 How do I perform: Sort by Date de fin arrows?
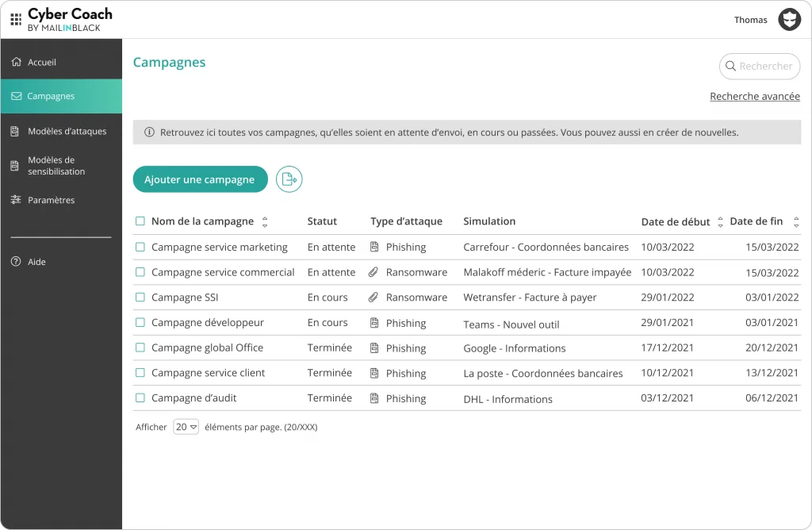(x=796, y=222)
